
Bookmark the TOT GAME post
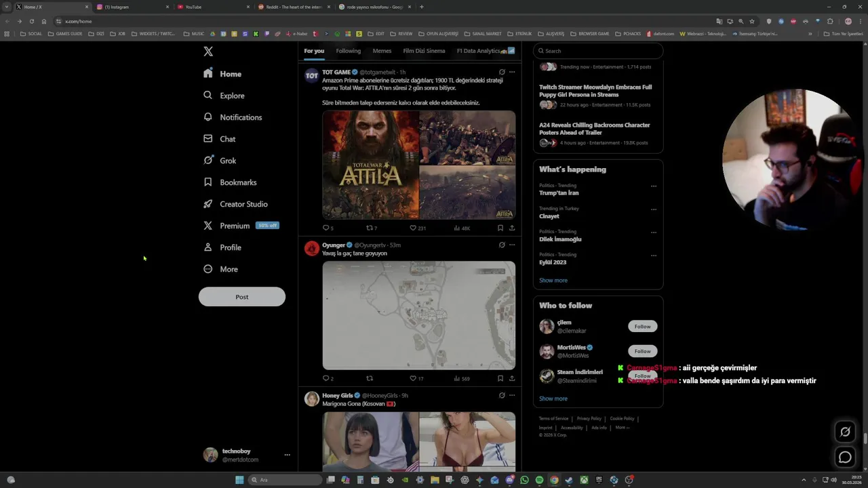tap(500, 228)
